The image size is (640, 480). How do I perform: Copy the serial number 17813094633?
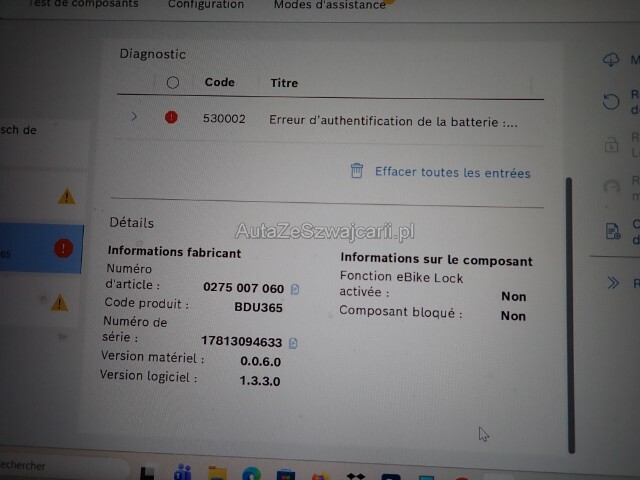point(293,342)
